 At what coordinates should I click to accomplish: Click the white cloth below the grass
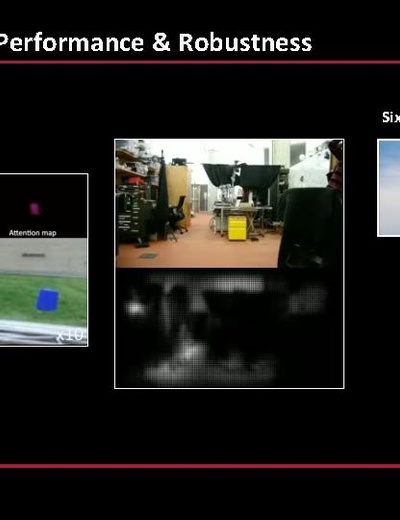43,333
